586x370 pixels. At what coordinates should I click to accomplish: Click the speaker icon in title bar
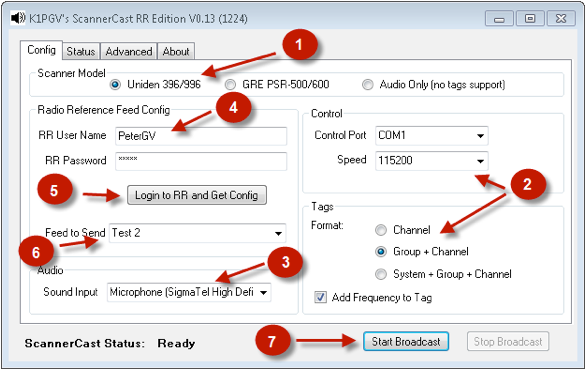[x=18, y=18]
